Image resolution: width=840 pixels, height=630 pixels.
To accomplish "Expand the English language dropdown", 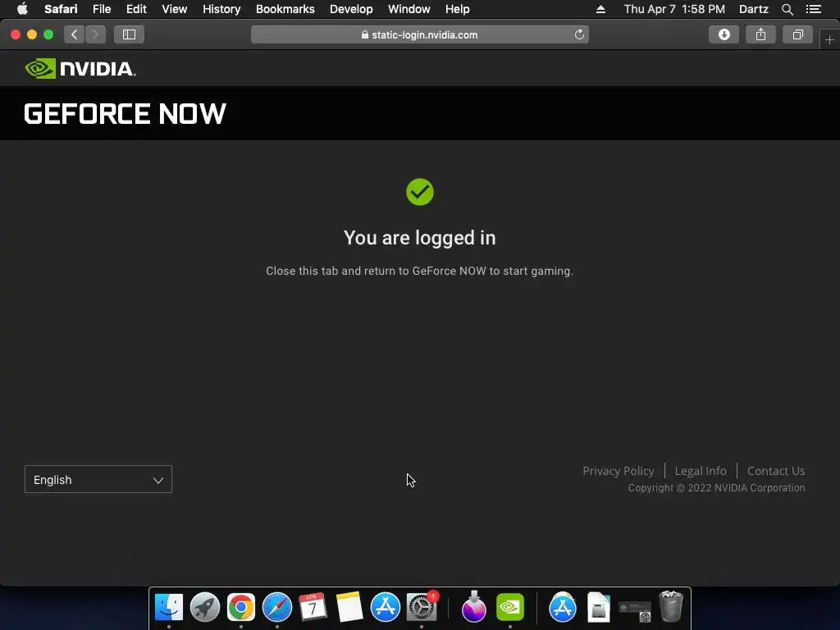I will (x=98, y=479).
